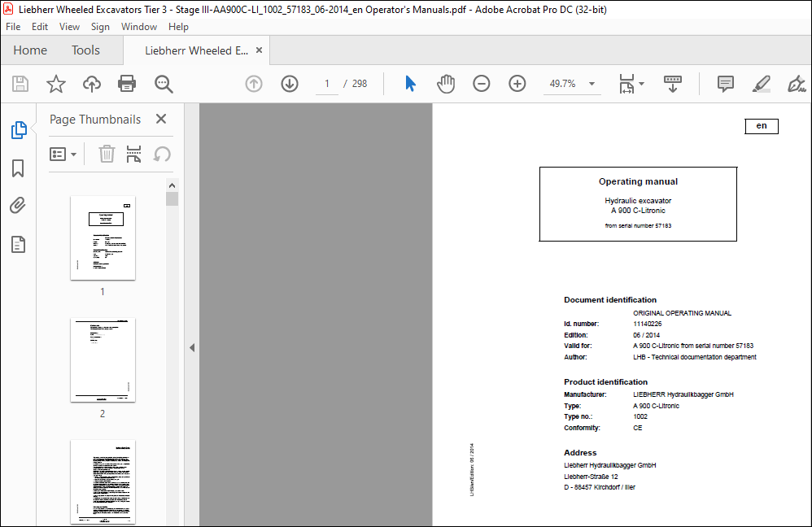Close the Liebherr Wheeled document tab
812x527 pixels.
(x=260, y=50)
